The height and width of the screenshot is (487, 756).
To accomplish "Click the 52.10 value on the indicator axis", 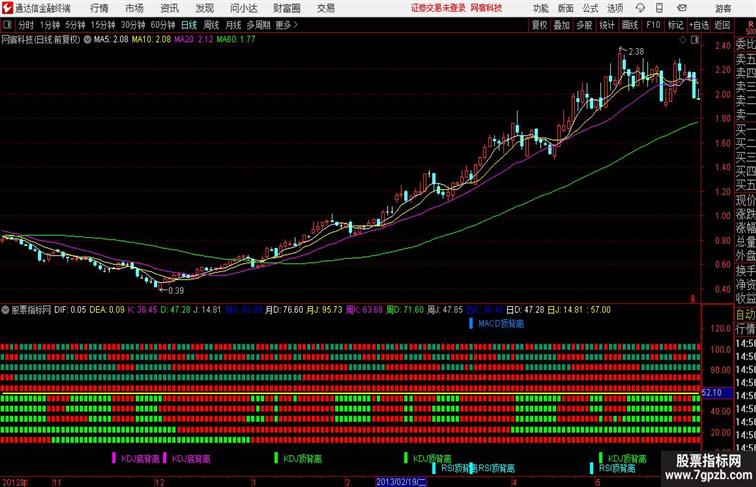I will click(x=712, y=392).
